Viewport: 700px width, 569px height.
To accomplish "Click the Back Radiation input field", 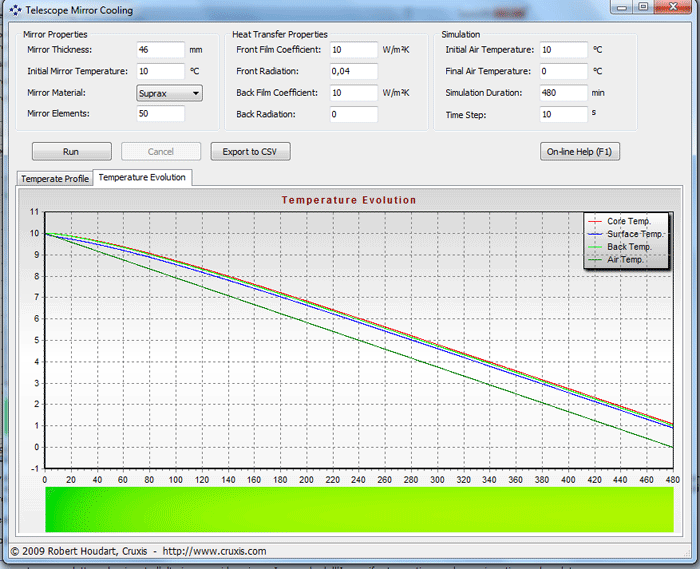I will 354,114.
